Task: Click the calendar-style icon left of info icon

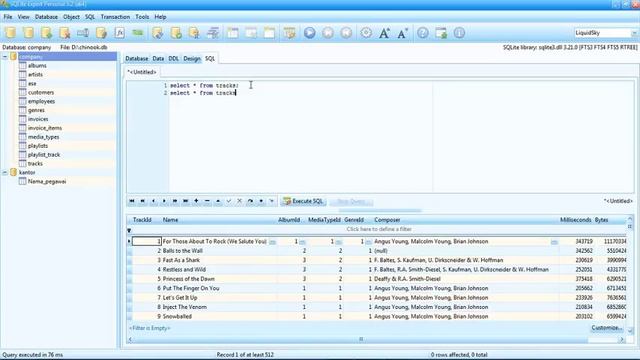Action: (x=441, y=33)
